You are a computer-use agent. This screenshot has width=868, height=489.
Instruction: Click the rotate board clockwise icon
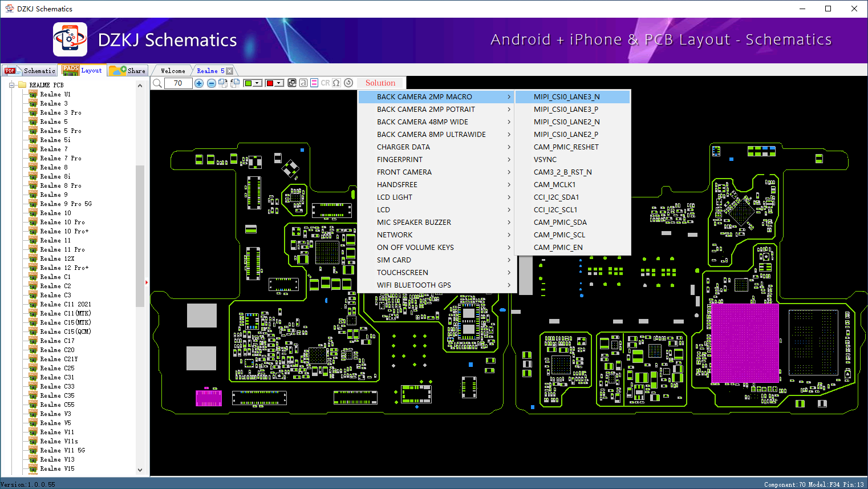(223, 83)
